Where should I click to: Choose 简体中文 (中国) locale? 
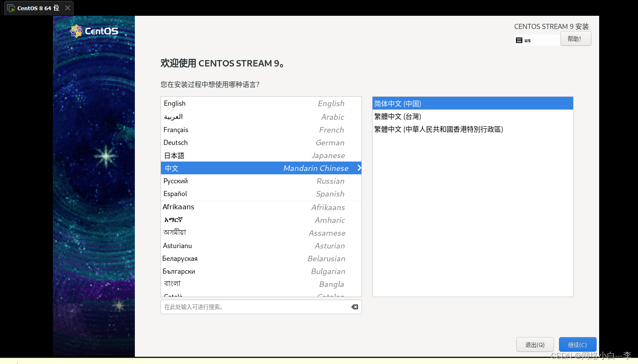[473, 104]
